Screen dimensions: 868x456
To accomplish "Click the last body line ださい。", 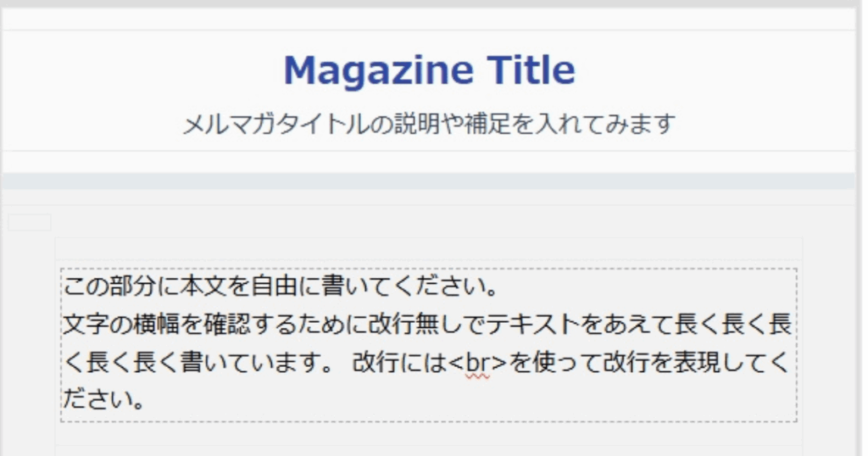I will pos(103,399).
